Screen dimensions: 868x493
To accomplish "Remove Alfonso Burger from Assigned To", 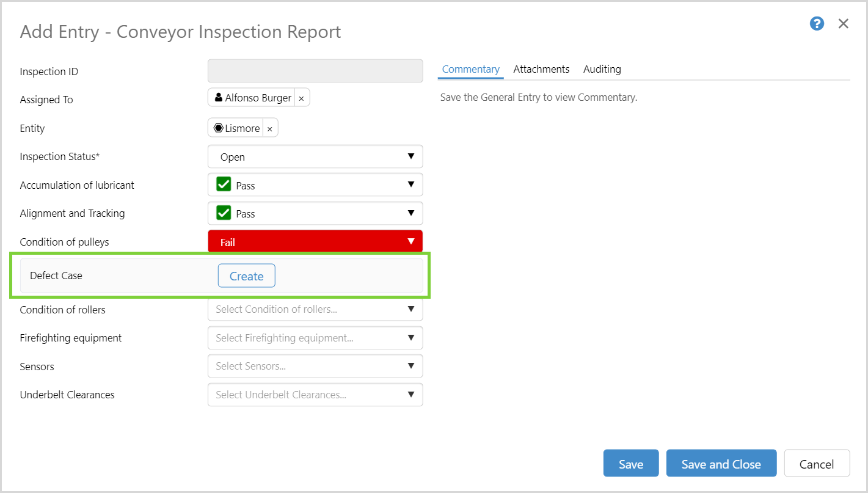I will click(301, 98).
